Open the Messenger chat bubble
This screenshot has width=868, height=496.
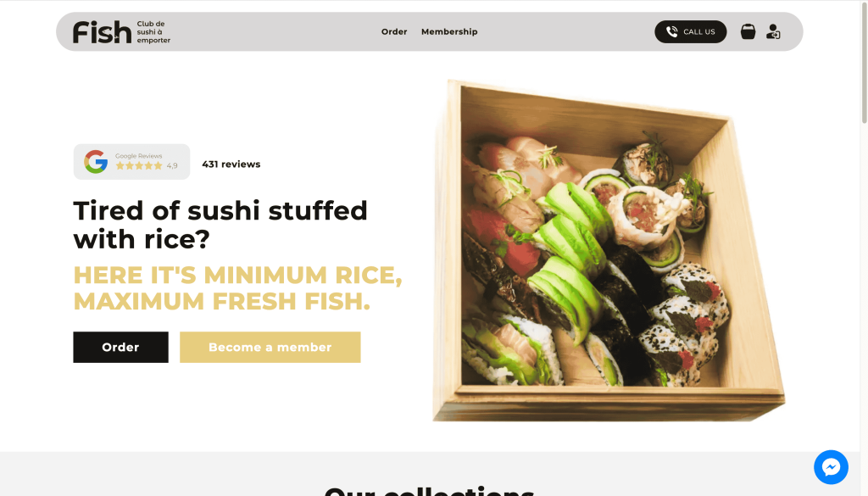coord(831,467)
